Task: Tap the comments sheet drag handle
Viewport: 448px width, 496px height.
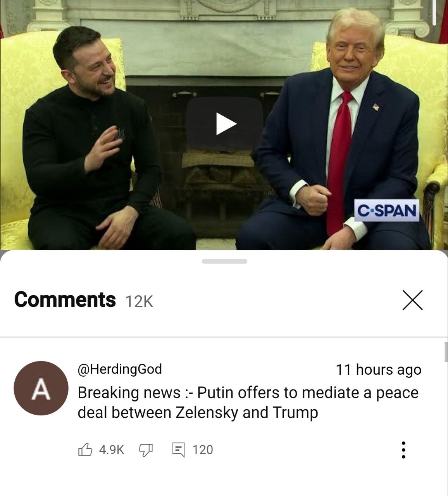Action: (224, 262)
